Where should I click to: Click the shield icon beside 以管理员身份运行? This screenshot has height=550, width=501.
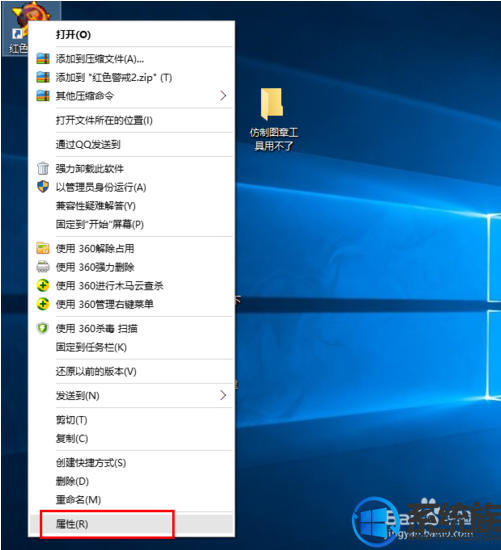tap(43, 187)
